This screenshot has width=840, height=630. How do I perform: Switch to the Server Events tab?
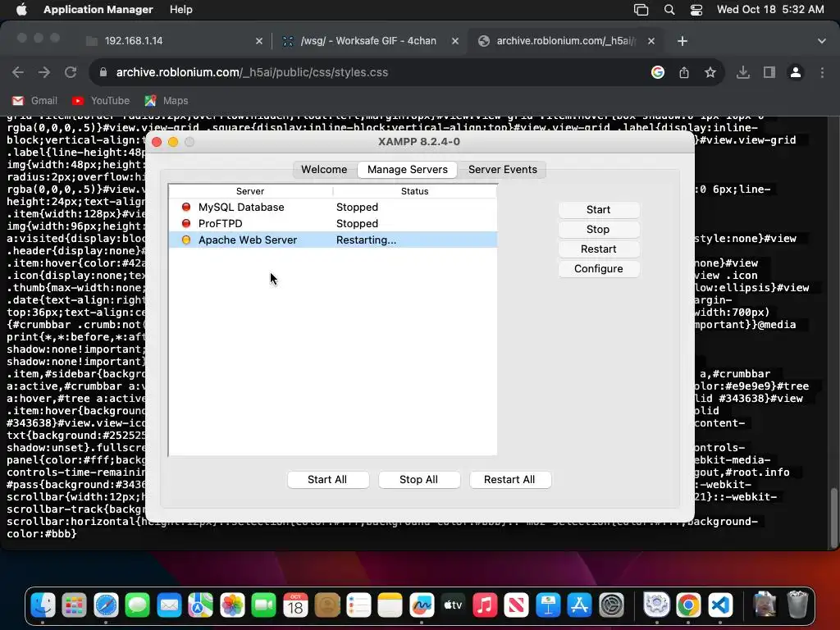tap(503, 169)
